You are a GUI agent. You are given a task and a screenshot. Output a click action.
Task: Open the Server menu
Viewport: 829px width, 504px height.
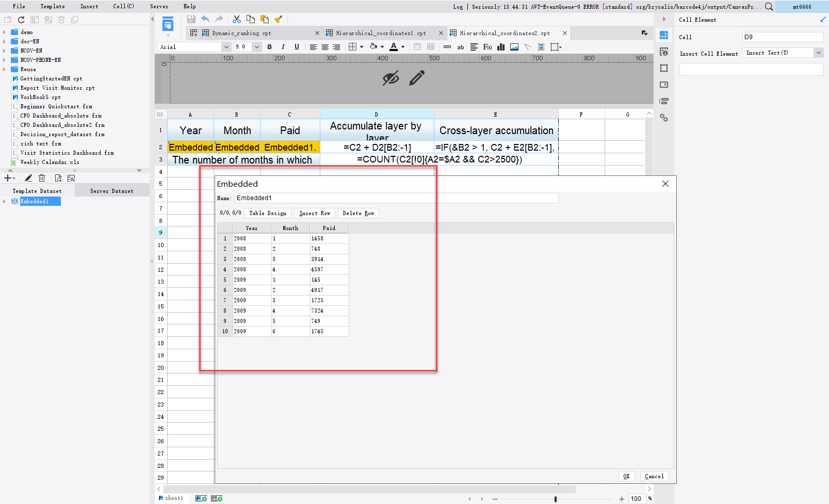click(159, 6)
